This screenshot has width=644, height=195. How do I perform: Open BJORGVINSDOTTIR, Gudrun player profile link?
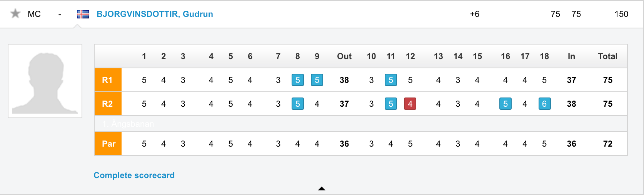pyautogui.click(x=155, y=14)
